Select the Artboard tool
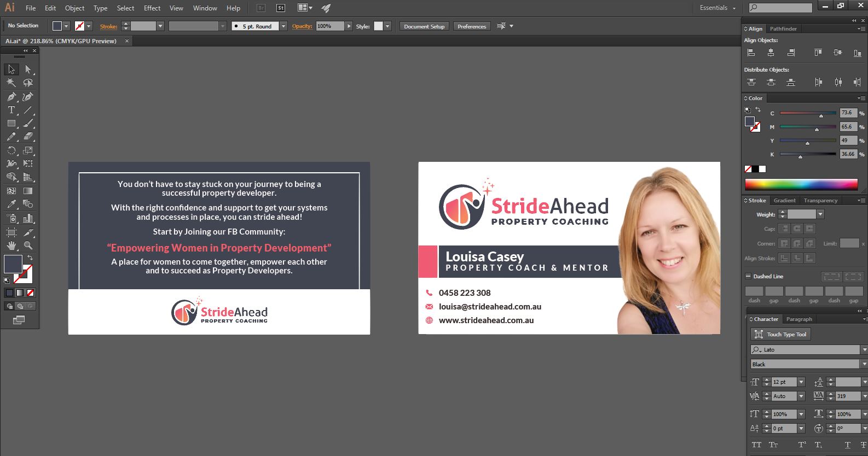The width and height of the screenshot is (868, 456). (11, 232)
